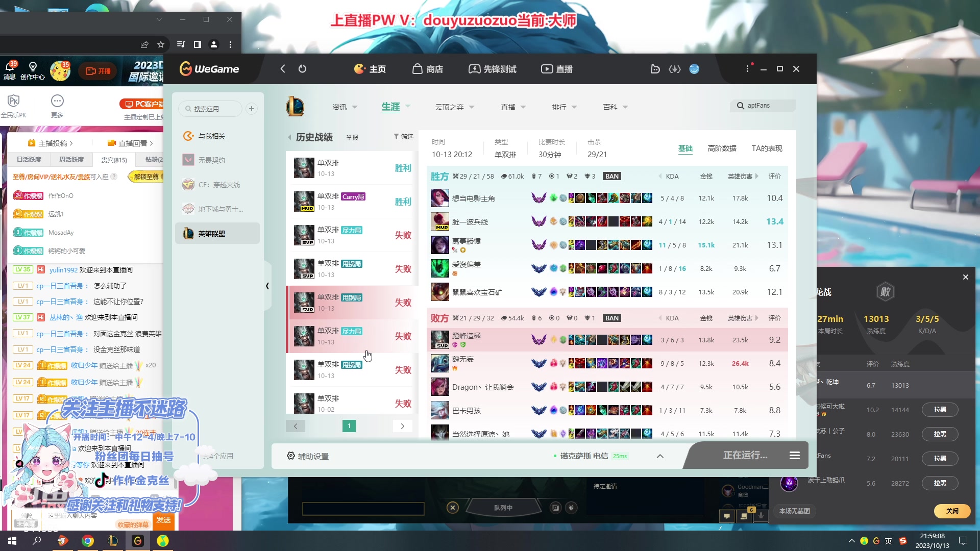This screenshot has height=551, width=980.
Task: Open the WeGame three-dot options menu
Action: (x=747, y=69)
